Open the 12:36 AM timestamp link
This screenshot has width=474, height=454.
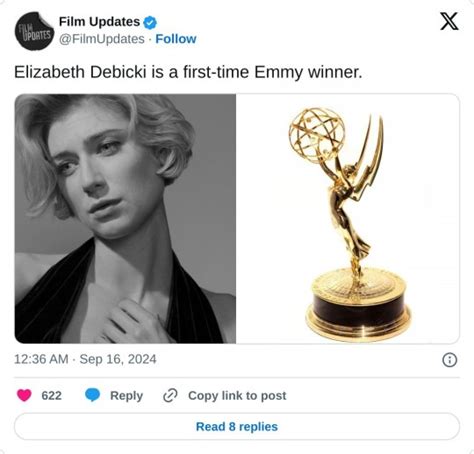click(41, 359)
